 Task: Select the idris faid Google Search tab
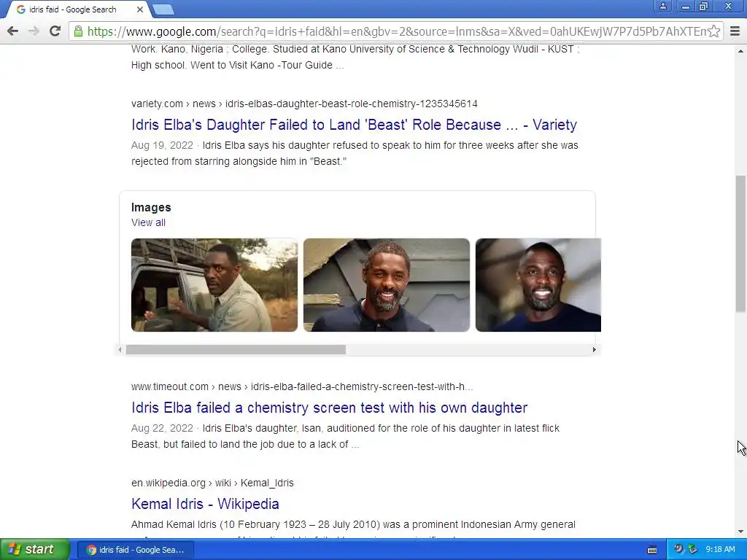[79, 9]
